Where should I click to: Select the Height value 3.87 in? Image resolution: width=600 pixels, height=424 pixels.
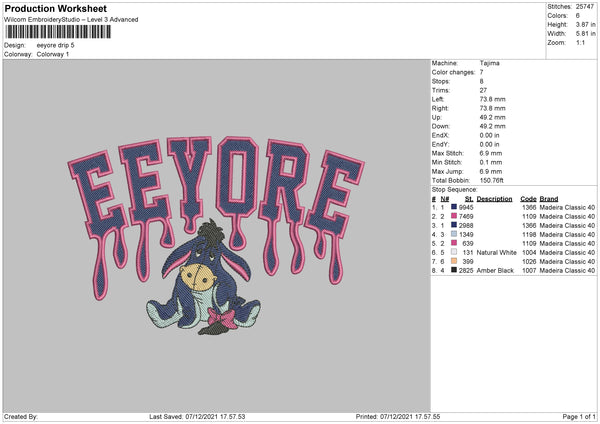(585, 24)
